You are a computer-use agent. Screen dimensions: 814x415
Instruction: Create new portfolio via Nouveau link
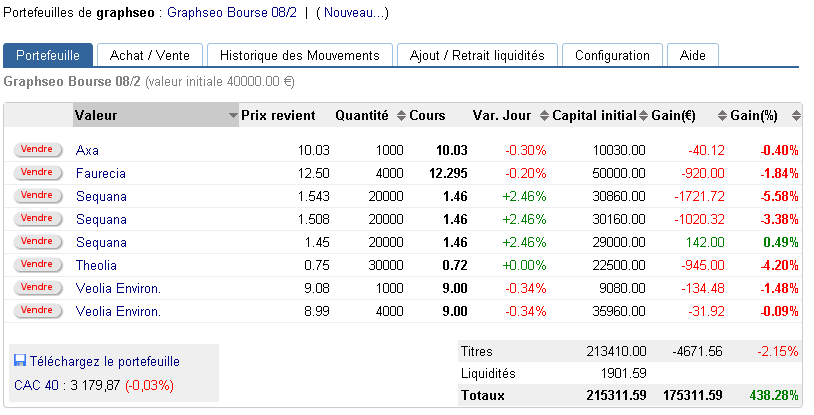[x=351, y=14]
